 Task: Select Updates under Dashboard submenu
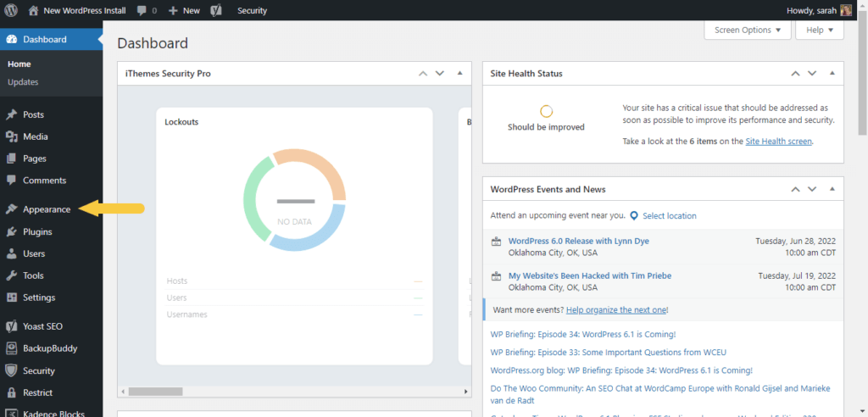[23, 82]
